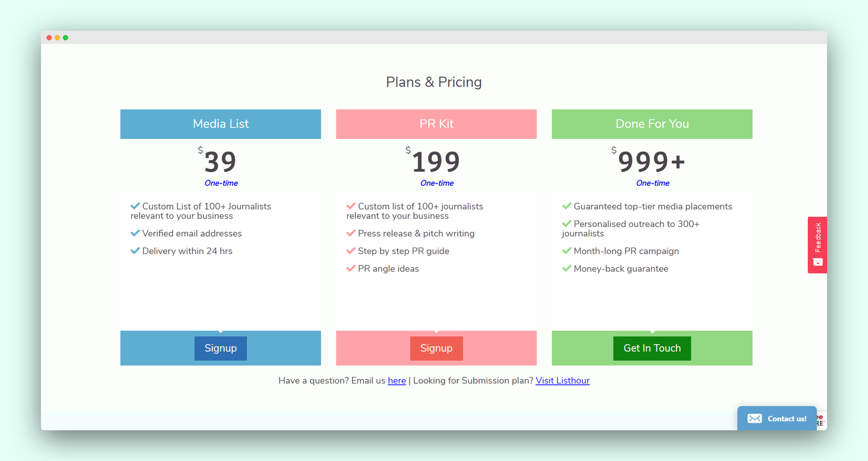The height and width of the screenshot is (461, 868).
Task: Follow the Visit Listhour link
Action: 563,381
